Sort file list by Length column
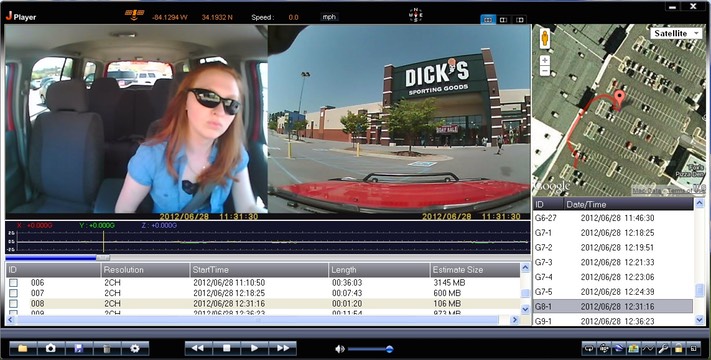Viewport: 711px width, 360px height. click(379, 270)
